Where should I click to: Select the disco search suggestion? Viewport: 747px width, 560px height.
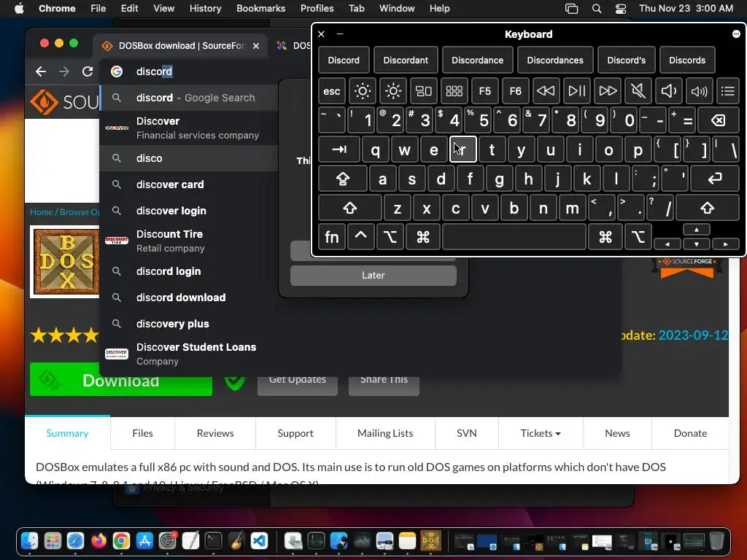point(189,158)
